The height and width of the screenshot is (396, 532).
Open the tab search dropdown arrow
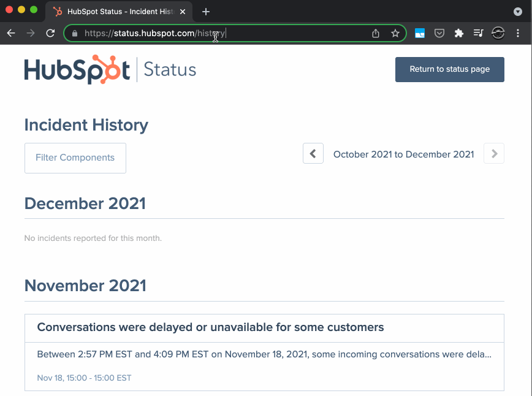(x=518, y=12)
